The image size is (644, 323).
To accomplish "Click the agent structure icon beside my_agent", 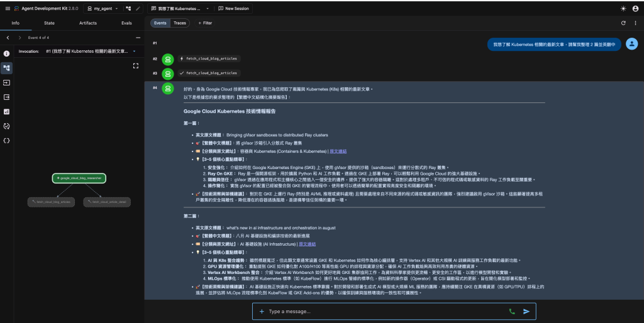I will 128,9.
